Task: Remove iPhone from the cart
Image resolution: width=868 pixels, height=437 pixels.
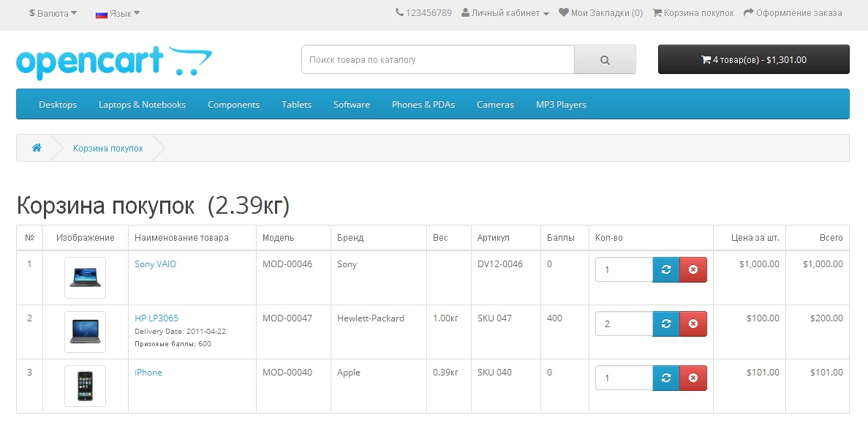Action: point(693,378)
